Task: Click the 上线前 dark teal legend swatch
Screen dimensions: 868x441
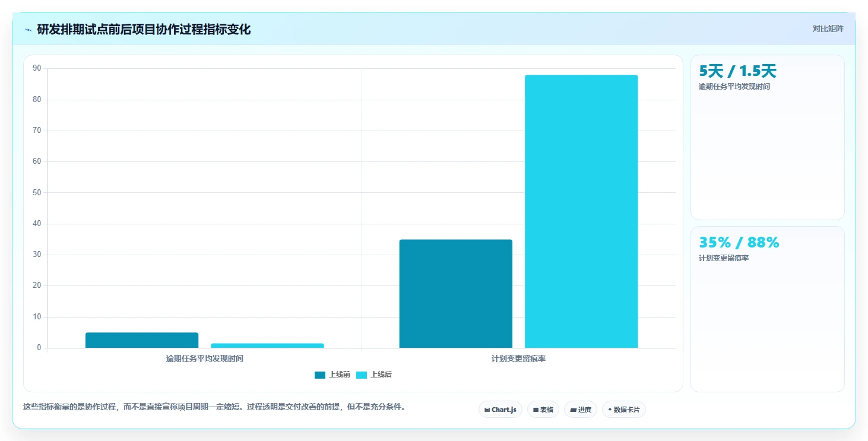Action: click(x=320, y=375)
